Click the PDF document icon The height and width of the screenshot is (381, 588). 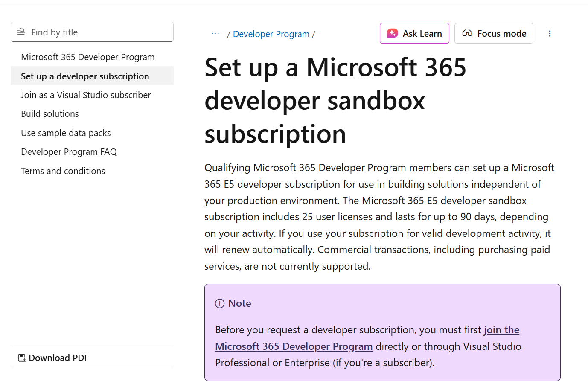click(x=22, y=358)
